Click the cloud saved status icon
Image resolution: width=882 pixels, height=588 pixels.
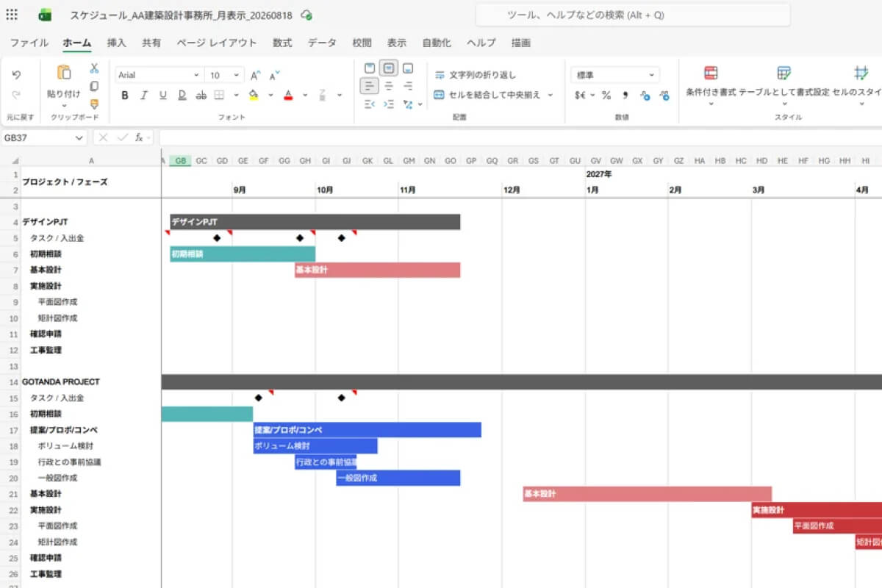(306, 15)
